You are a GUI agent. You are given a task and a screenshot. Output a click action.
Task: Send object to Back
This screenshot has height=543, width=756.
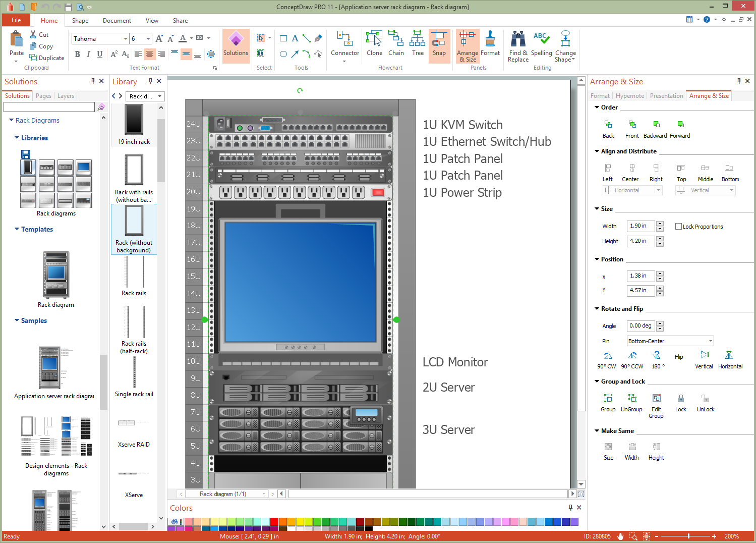608,129
